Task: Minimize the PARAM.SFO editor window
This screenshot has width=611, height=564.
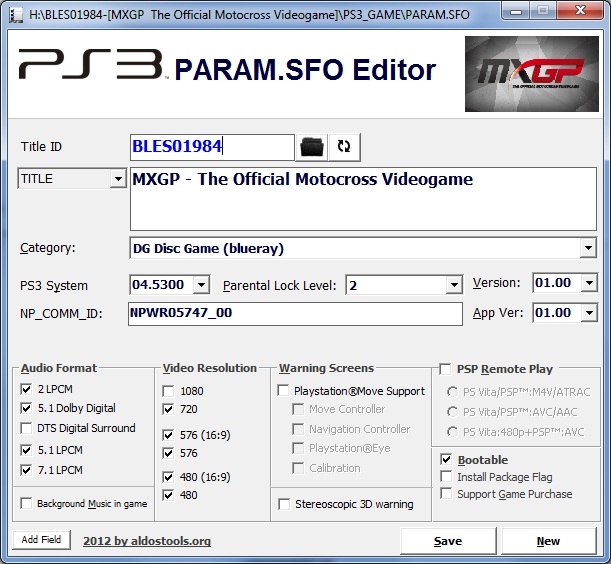Action: 516,11
